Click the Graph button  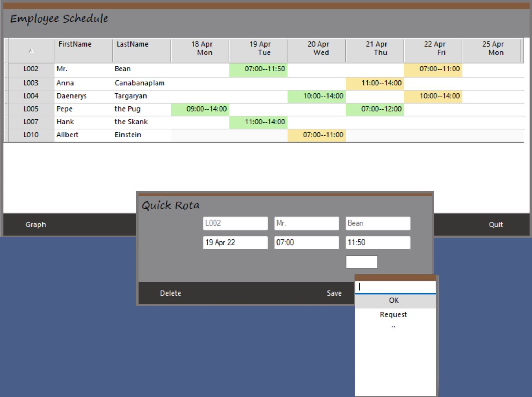pyautogui.click(x=36, y=224)
